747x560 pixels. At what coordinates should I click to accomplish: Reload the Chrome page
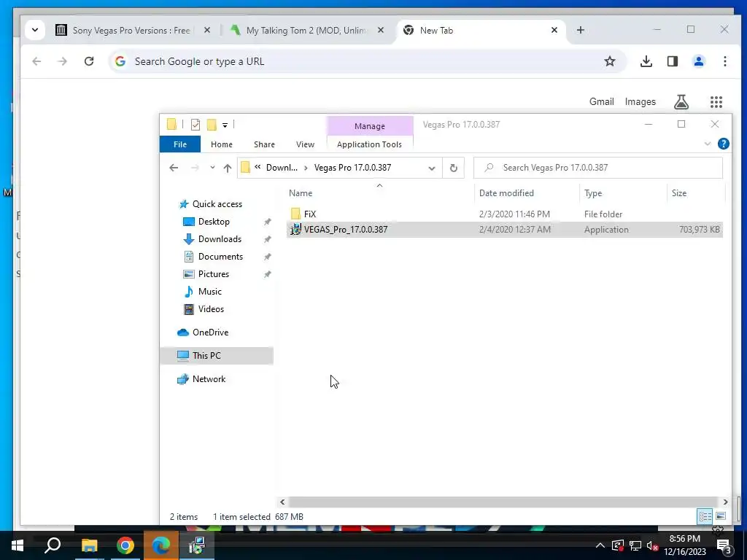89,61
